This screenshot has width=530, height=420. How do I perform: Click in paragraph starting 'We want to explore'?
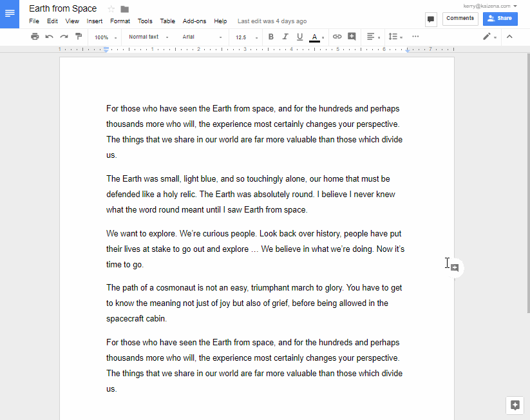255,249
